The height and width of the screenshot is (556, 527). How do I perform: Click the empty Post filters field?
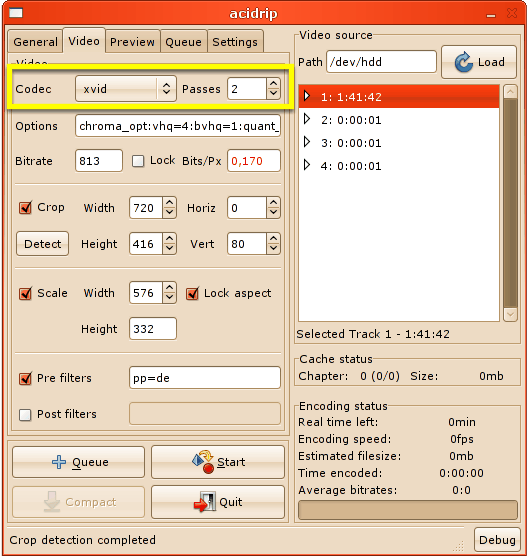click(x=205, y=413)
